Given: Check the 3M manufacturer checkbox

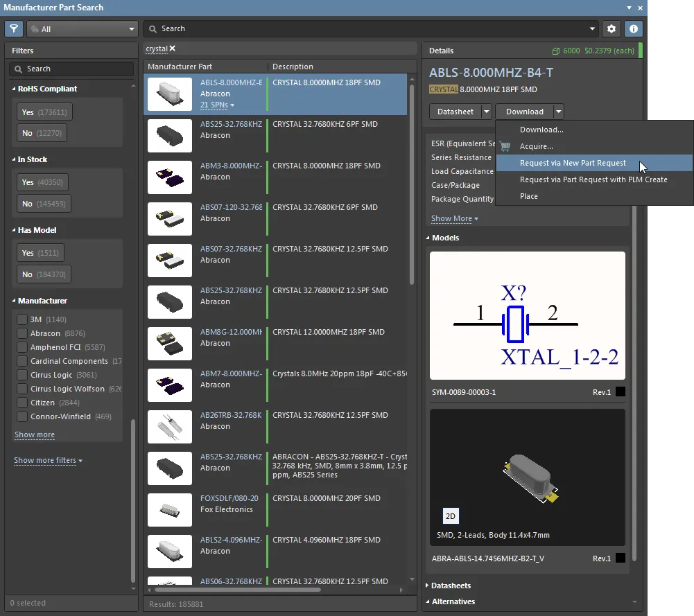Looking at the screenshot, I should point(22,319).
